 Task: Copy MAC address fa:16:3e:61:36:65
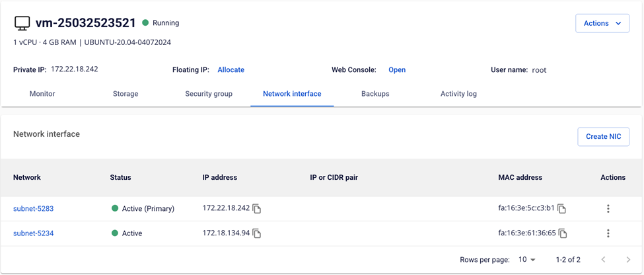click(563, 233)
